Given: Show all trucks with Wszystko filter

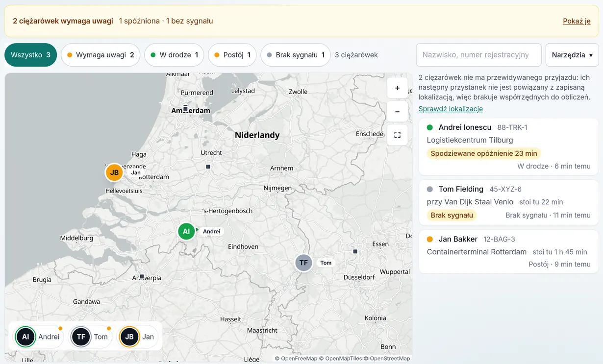Looking at the screenshot, I should (x=30, y=55).
